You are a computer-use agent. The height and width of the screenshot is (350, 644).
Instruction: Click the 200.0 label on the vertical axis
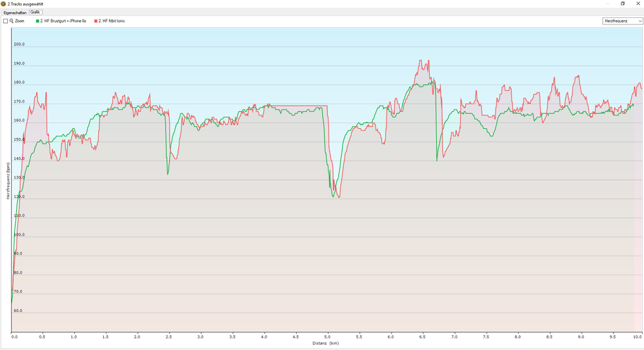pyautogui.click(x=19, y=44)
